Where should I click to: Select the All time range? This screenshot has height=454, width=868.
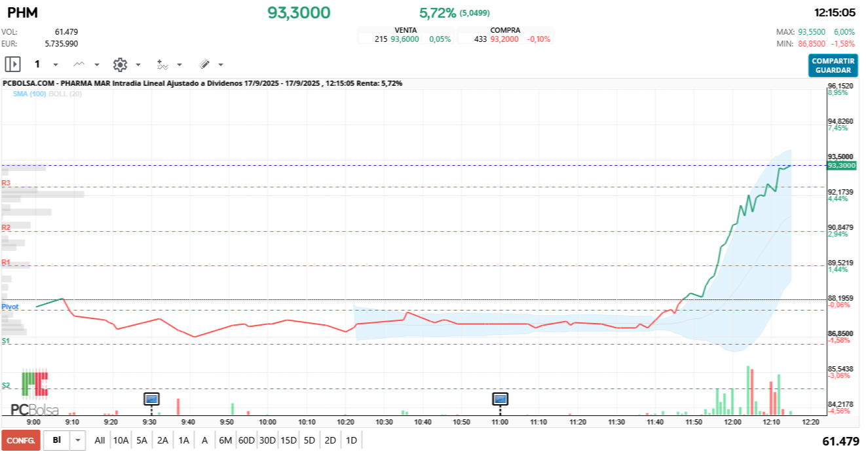tap(100, 440)
